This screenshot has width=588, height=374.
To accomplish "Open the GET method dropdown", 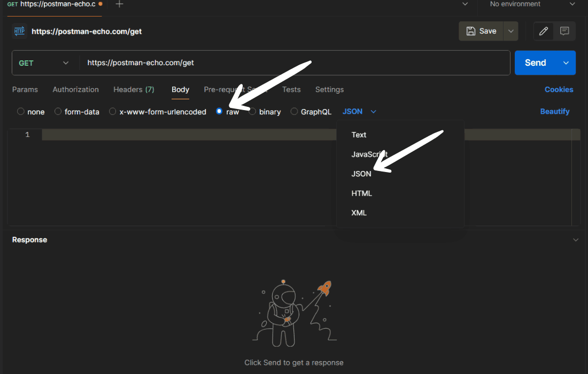I will pyautogui.click(x=44, y=63).
